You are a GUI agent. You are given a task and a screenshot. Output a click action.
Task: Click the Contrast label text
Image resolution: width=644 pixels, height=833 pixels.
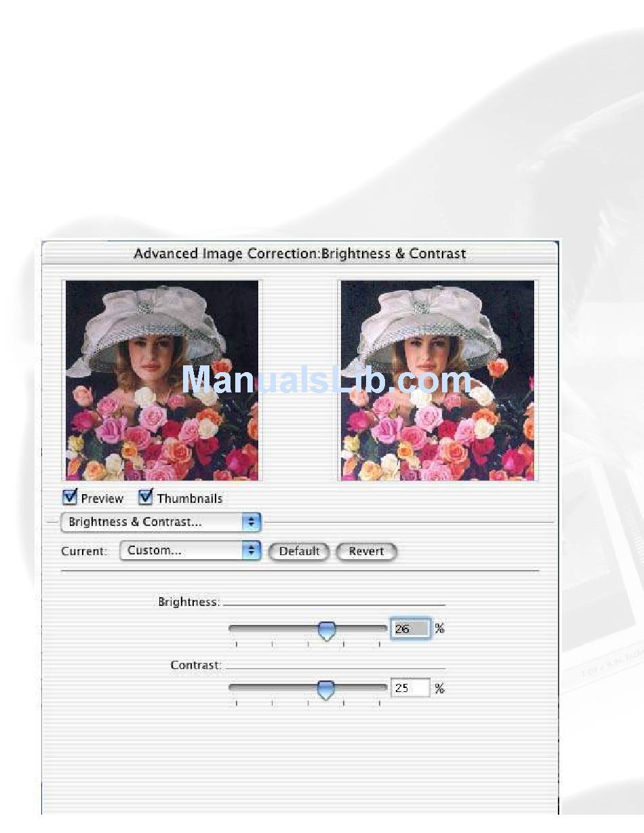[x=196, y=666]
